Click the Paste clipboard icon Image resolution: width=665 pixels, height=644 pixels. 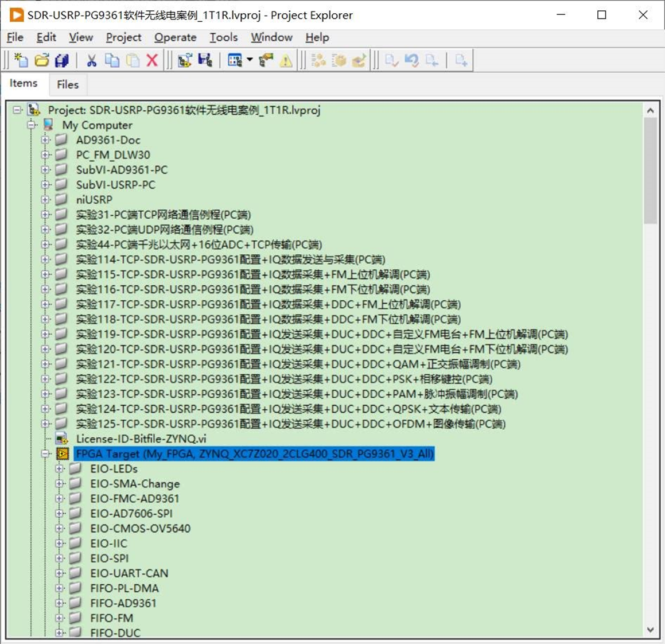[x=133, y=60]
